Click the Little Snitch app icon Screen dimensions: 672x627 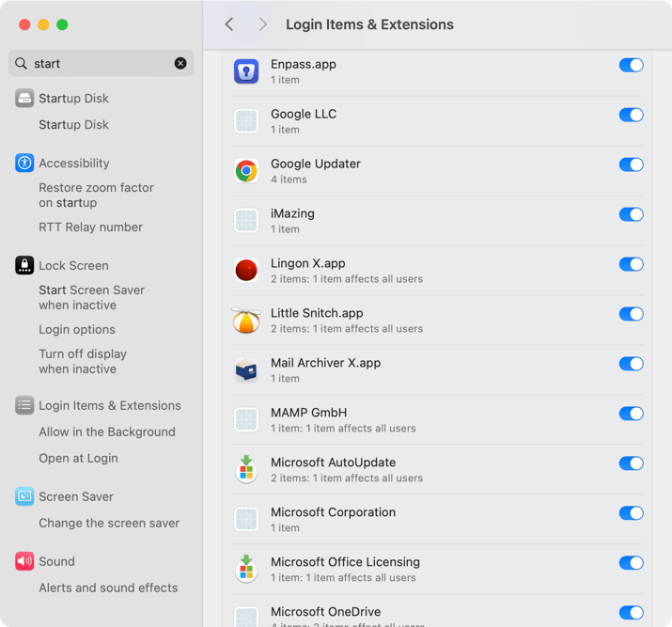[x=246, y=321]
